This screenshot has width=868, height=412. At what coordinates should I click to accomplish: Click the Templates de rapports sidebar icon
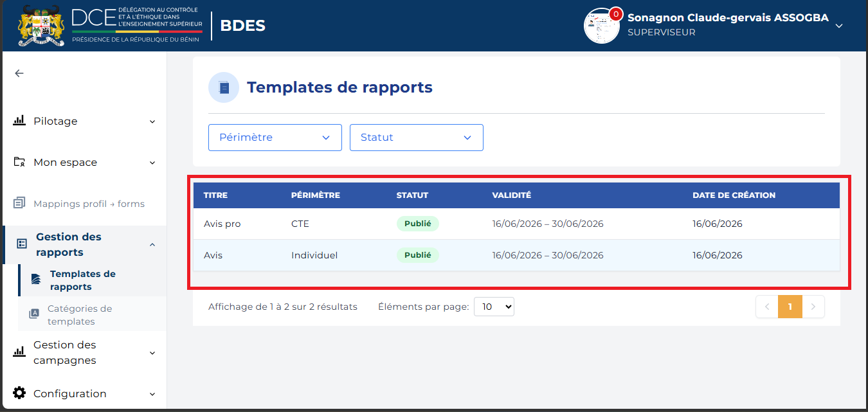tap(36, 280)
